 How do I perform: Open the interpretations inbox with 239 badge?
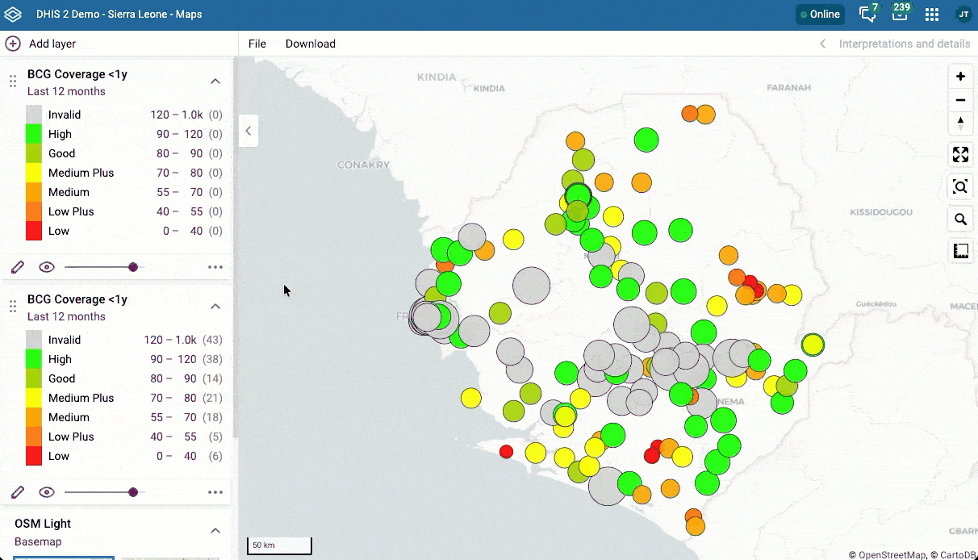(899, 14)
